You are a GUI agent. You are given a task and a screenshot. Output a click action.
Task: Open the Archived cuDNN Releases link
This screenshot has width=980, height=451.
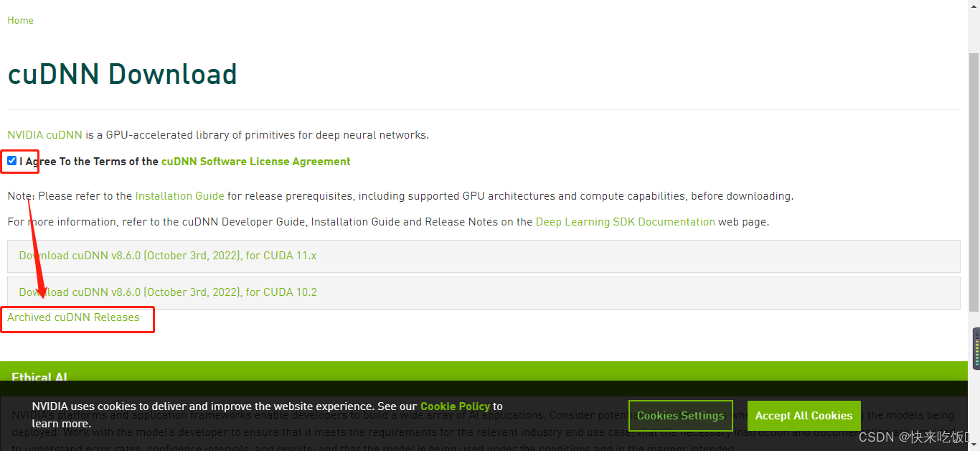[73, 317]
